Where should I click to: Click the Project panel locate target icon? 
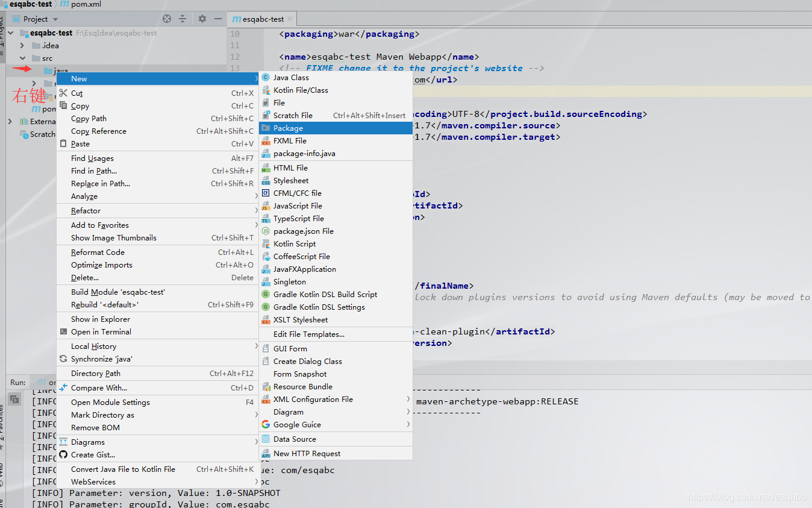coord(167,19)
